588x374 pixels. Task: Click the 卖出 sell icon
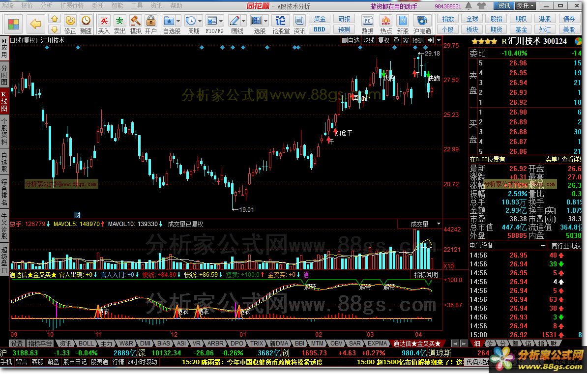click(x=119, y=25)
